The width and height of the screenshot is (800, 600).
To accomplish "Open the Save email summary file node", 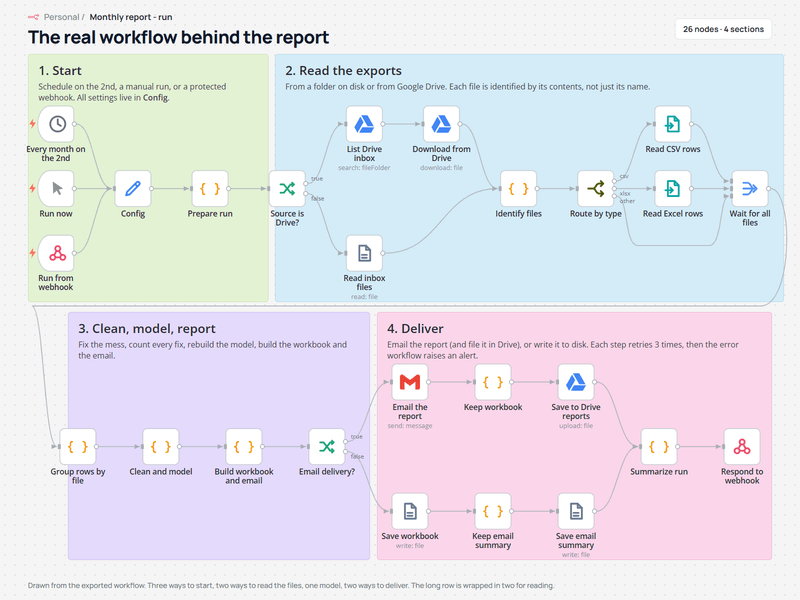I will pyautogui.click(x=576, y=511).
